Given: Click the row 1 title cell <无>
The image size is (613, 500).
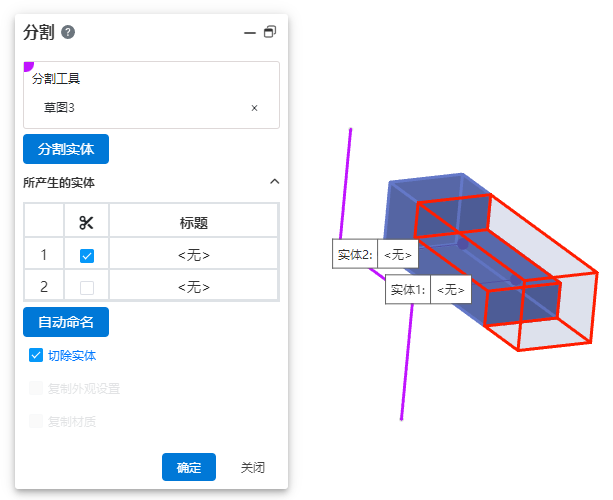Looking at the screenshot, I should click(194, 255).
